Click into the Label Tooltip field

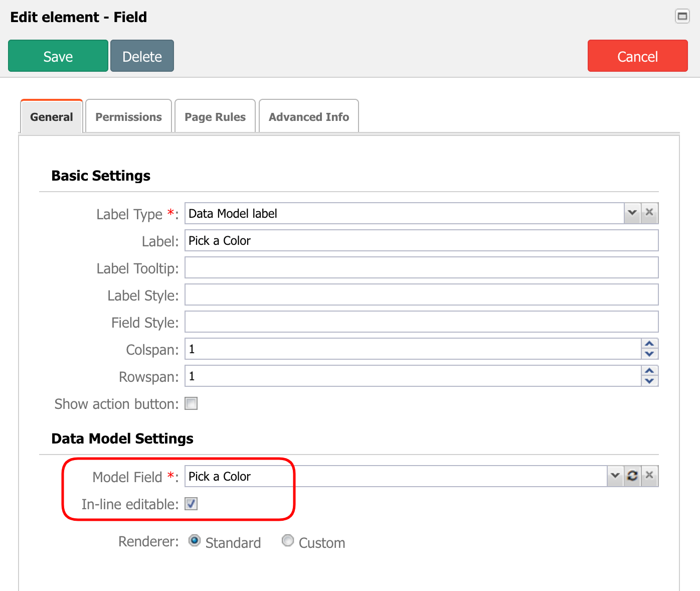pos(421,268)
